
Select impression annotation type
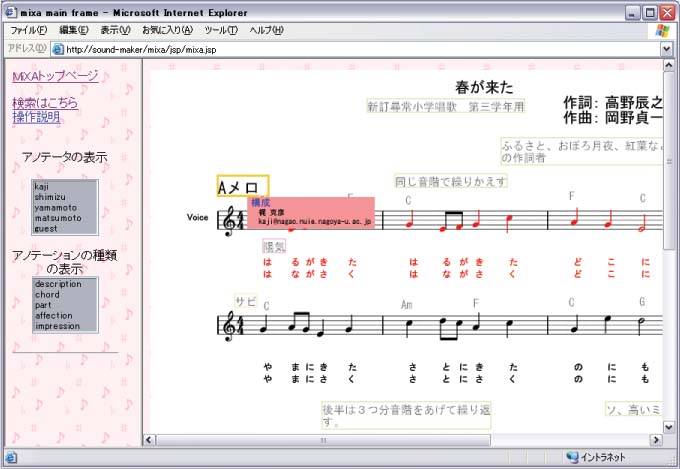pyautogui.click(x=65, y=326)
